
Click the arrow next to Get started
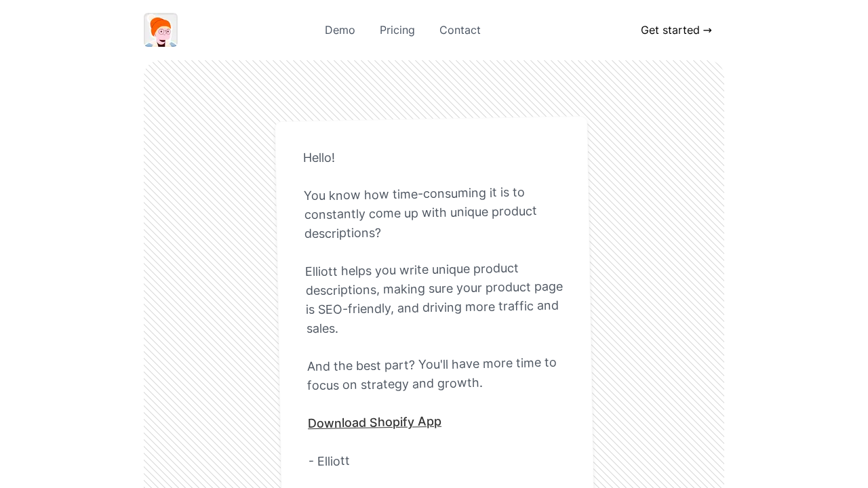tap(707, 30)
